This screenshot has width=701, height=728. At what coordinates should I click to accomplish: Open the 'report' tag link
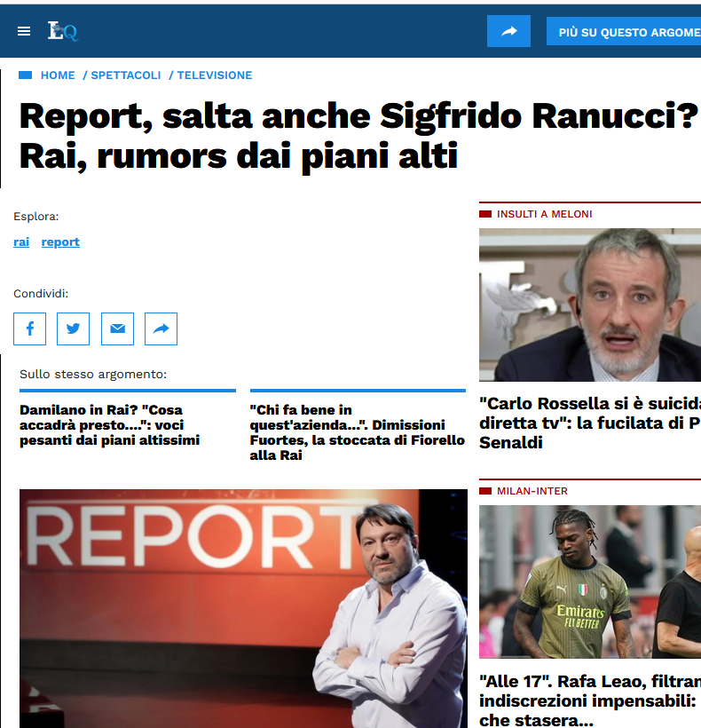click(60, 241)
